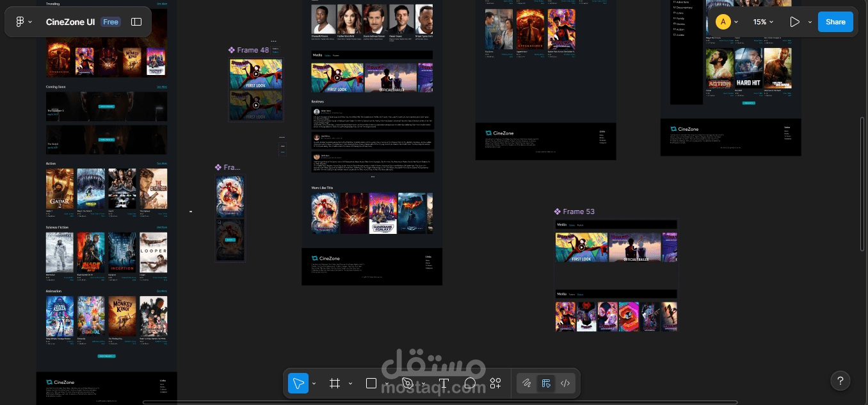
Task: Select the Frame 53 label
Action: tap(578, 211)
